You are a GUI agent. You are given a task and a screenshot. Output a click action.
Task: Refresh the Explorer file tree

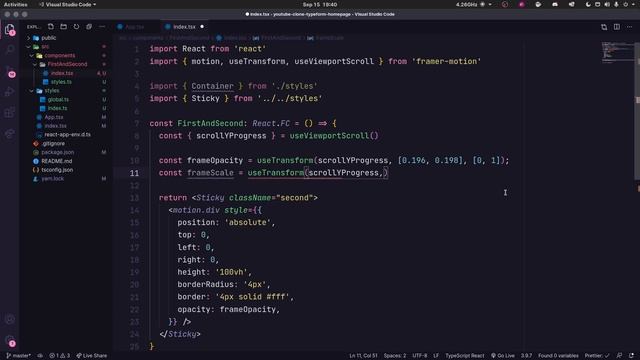click(x=76, y=27)
